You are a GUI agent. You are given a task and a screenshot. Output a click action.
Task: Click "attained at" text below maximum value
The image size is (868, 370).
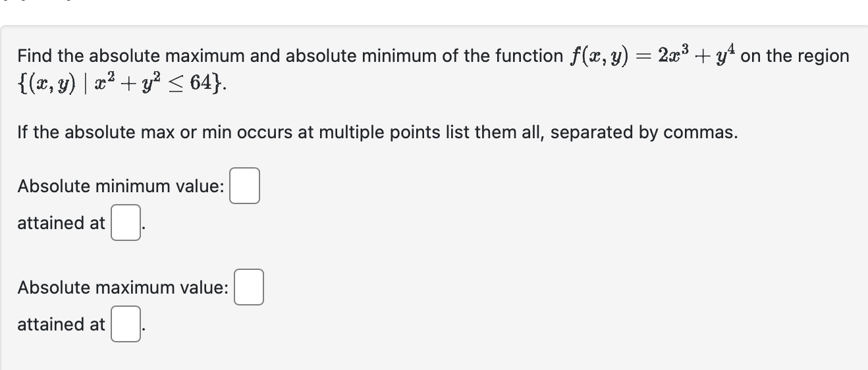point(61,325)
